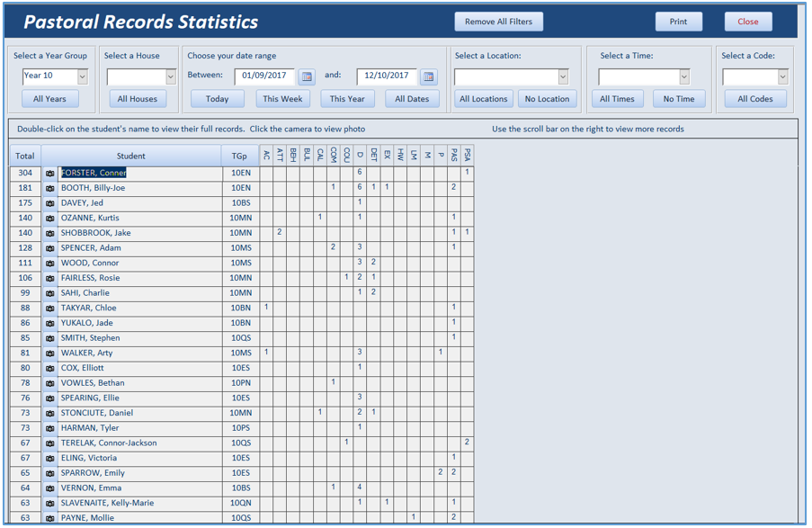Click the total 304 cell

25,173
